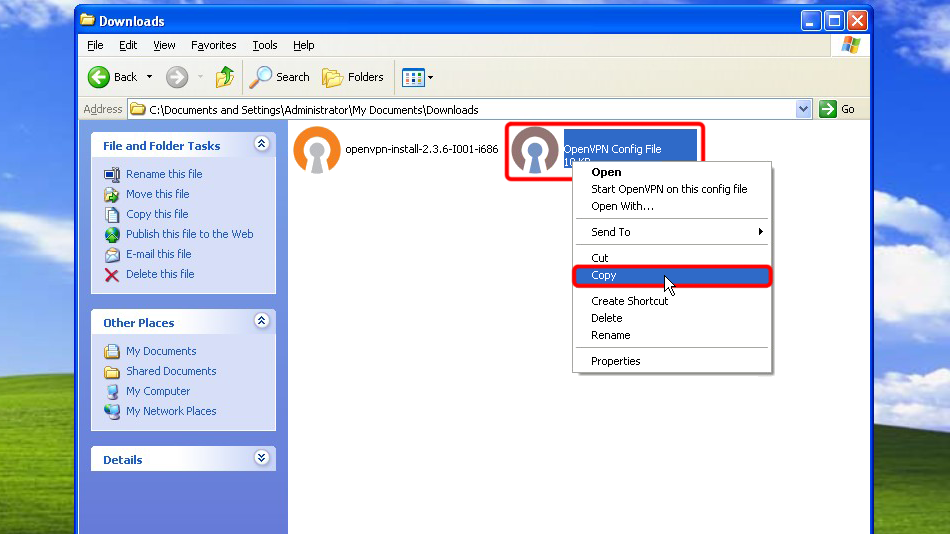Expand the Details panel

262,458
